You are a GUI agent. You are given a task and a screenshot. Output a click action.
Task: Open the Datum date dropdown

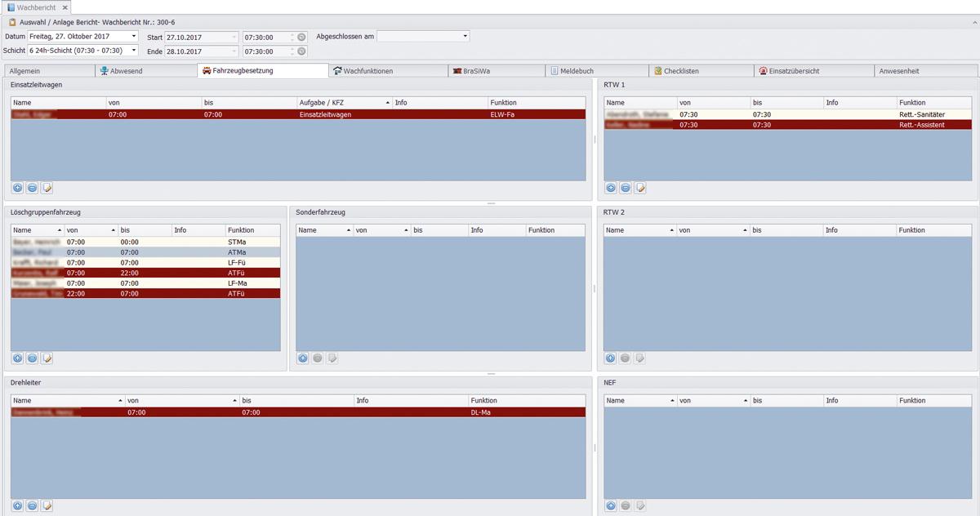click(x=134, y=37)
